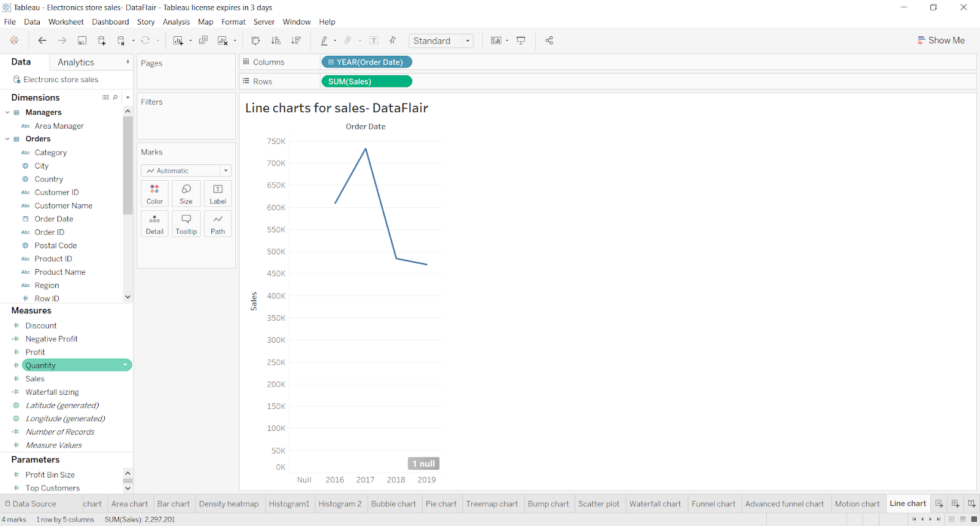Click the Undo back arrow

pos(42,40)
